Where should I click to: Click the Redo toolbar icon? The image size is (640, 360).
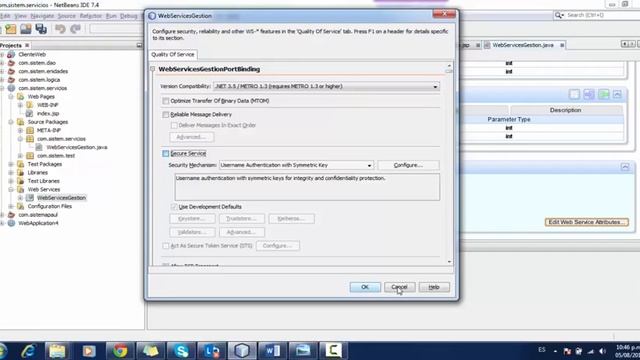click(x=76, y=29)
